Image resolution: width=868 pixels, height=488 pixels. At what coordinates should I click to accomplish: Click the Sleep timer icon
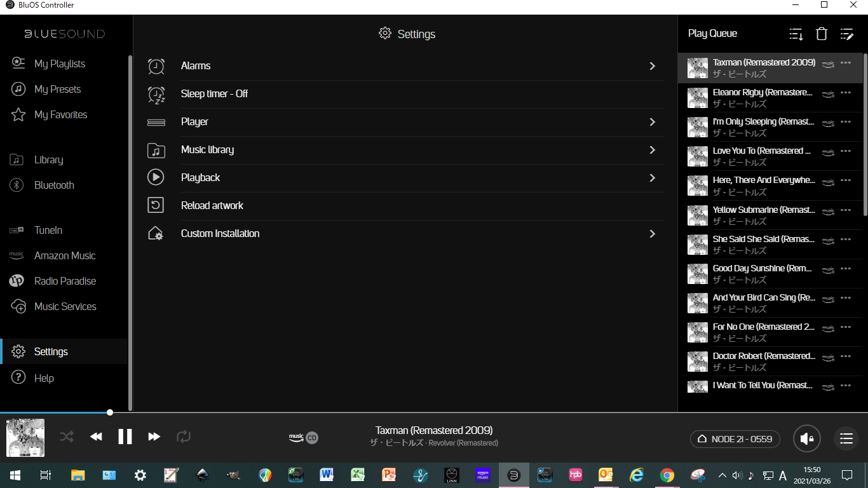pyautogui.click(x=156, y=94)
